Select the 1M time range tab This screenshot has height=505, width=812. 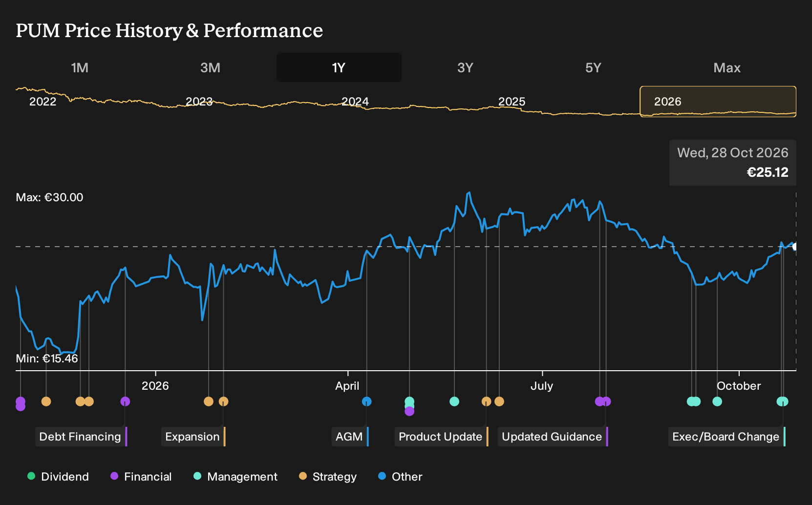point(80,67)
